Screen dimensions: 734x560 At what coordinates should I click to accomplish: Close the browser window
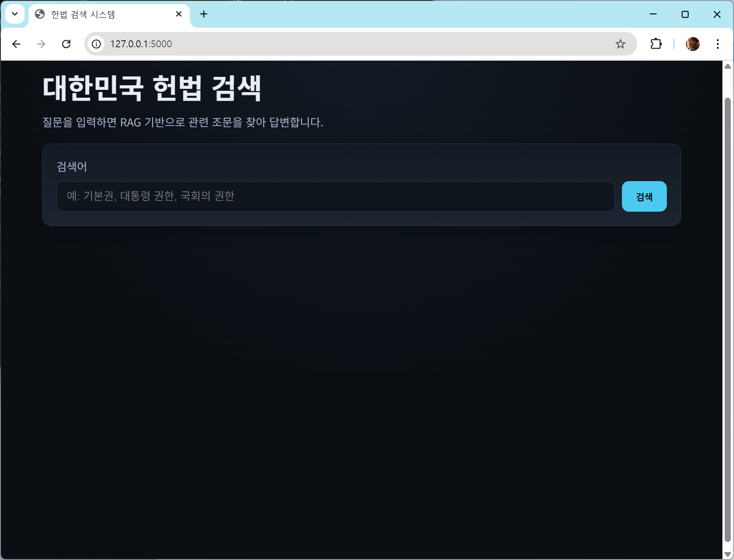pyautogui.click(x=717, y=14)
